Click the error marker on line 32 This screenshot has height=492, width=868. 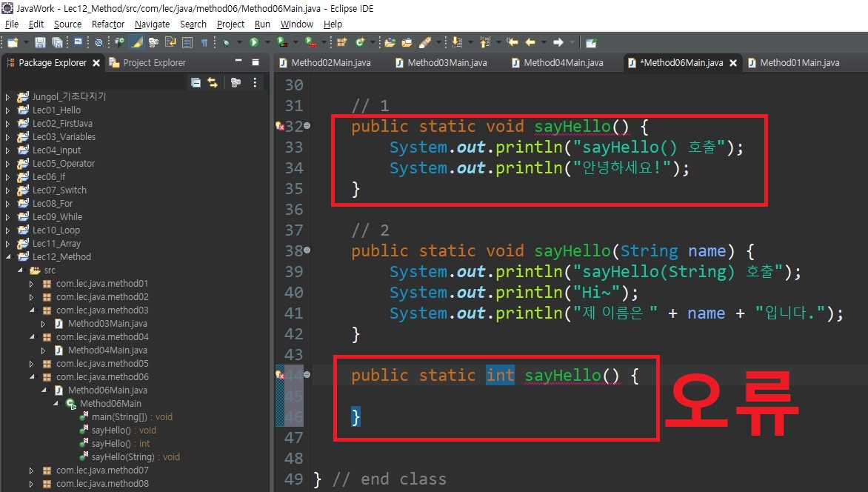[x=280, y=126]
